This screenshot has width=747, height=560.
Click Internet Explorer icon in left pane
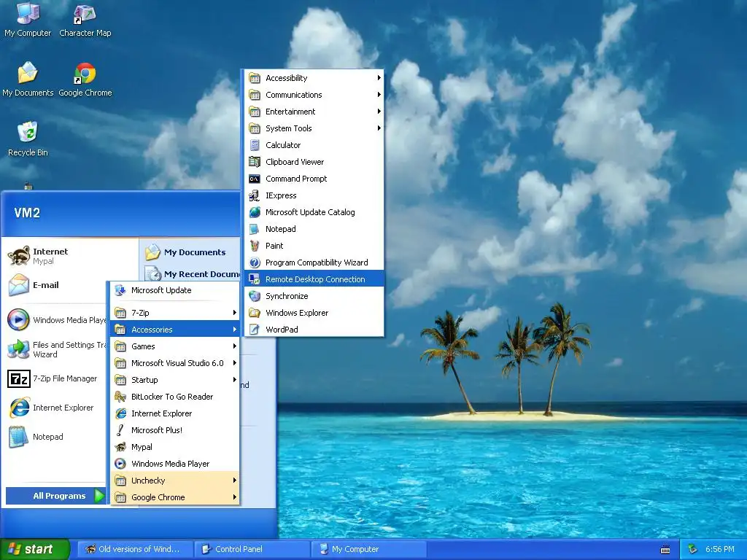click(x=18, y=408)
